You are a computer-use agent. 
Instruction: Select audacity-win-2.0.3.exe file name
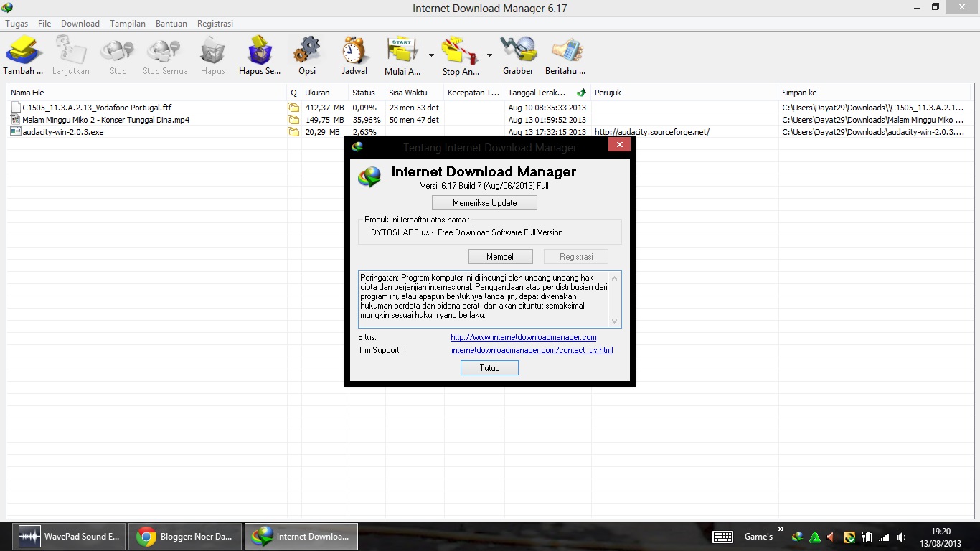[63, 132]
